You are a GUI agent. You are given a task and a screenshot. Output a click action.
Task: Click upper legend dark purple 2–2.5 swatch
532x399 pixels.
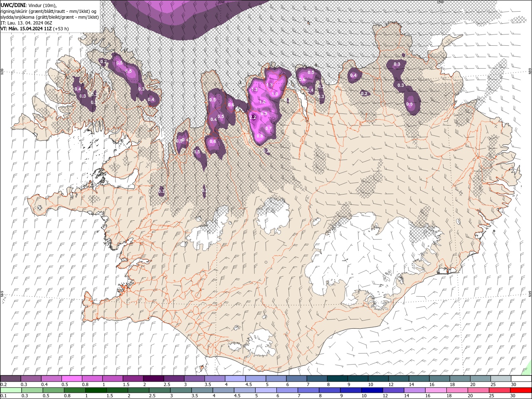tap(153, 379)
